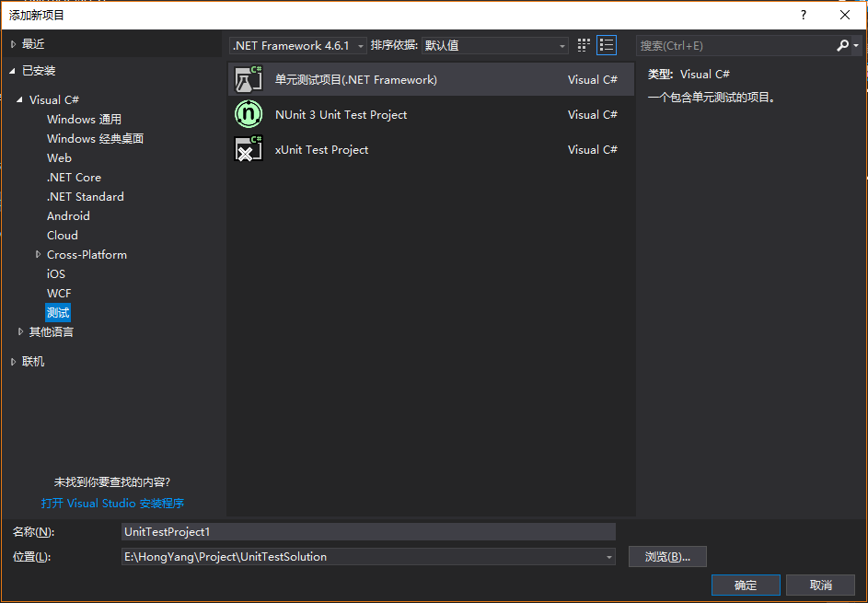Select the .NET Standard category
This screenshot has height=603, width=868.
pos(86,197)
